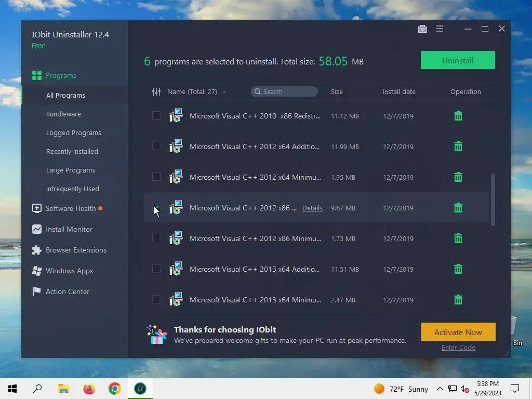The width and height of the screenshot is (532, 399).
Task: Click trash icon for 2012 x86 Minimu row
Action: (x=458, y=238)
